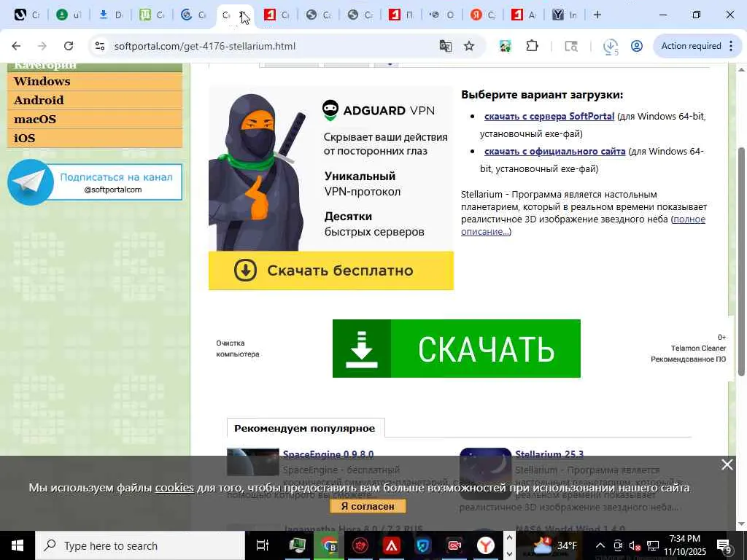Image resolution: width=747 pixels, height=560 pixels.
Task: Open the red A app on the taskbar
Action: 392,545
